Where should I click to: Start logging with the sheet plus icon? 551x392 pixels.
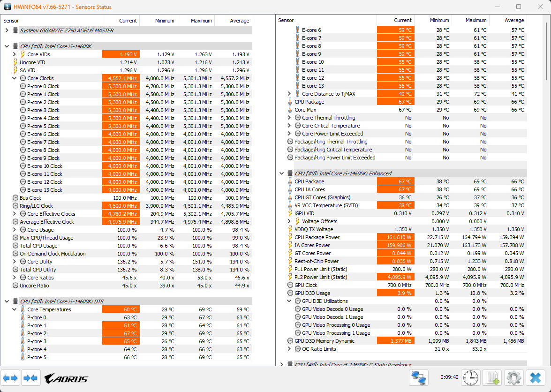[492, 377]
